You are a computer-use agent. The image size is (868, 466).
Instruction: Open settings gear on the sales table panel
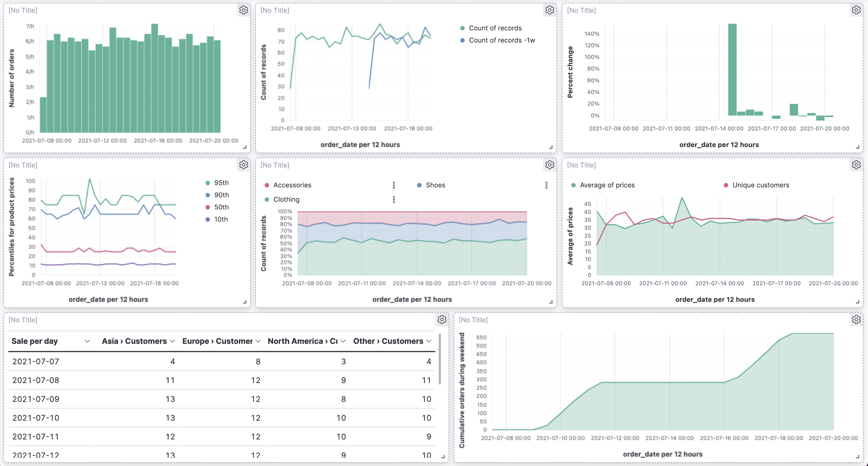[442, 319]
